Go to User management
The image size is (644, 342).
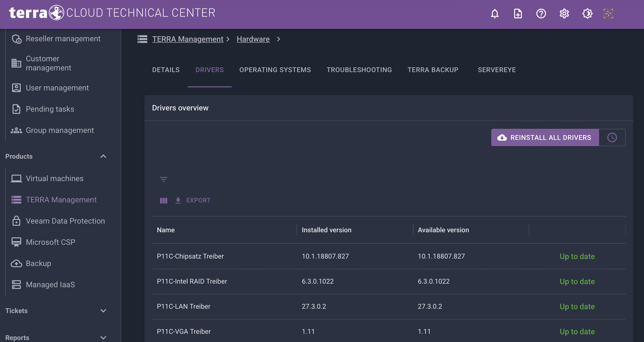pyautogui.click(x=57, y=88)
